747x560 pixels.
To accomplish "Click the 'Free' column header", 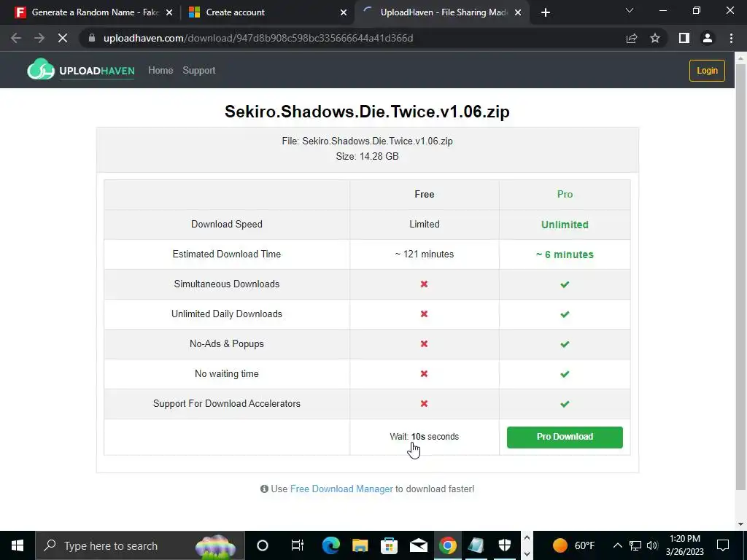I will (424, 194).
